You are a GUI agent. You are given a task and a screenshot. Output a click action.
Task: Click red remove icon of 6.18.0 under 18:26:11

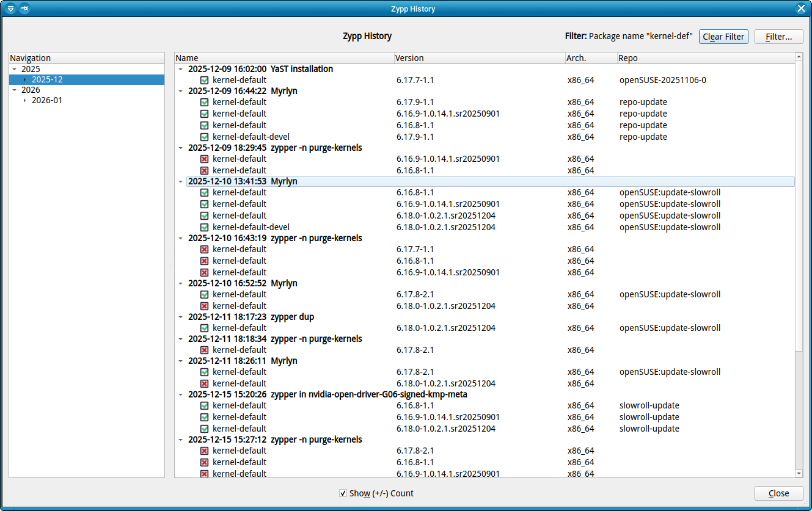point(204,383)
